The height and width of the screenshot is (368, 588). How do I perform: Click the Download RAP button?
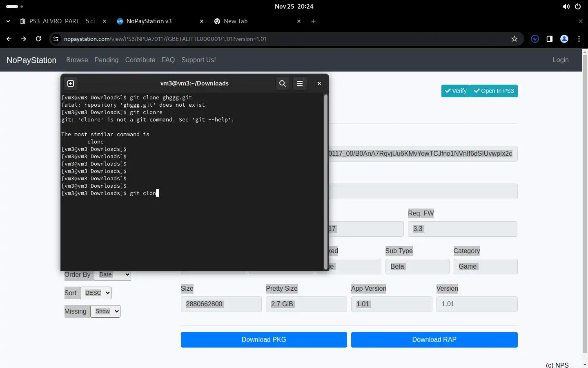434,340
